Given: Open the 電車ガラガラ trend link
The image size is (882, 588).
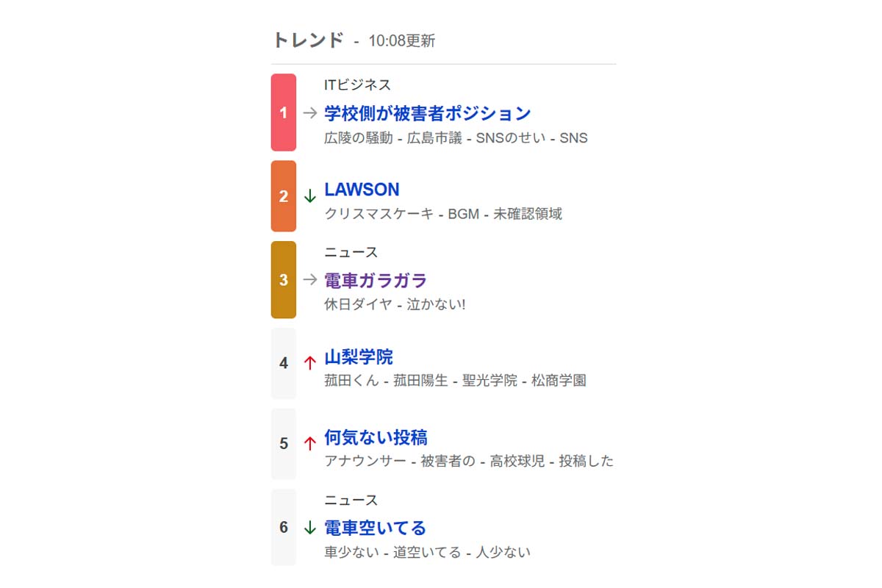Looking at the screenshot, I should point(376,281).
